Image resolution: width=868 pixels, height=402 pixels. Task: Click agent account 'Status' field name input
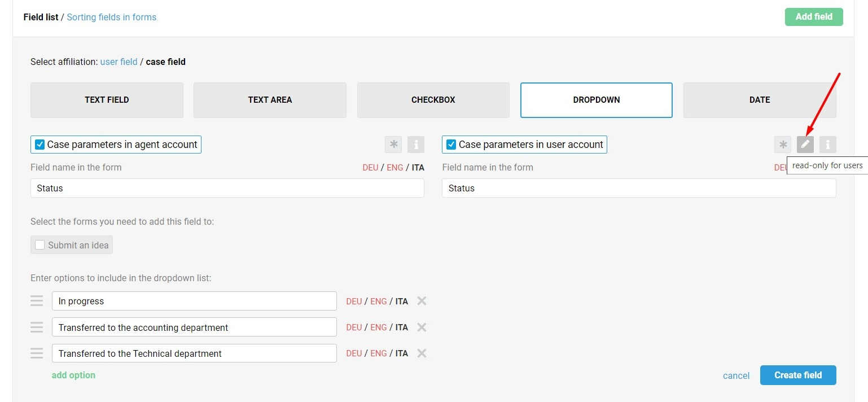point(227,189)
